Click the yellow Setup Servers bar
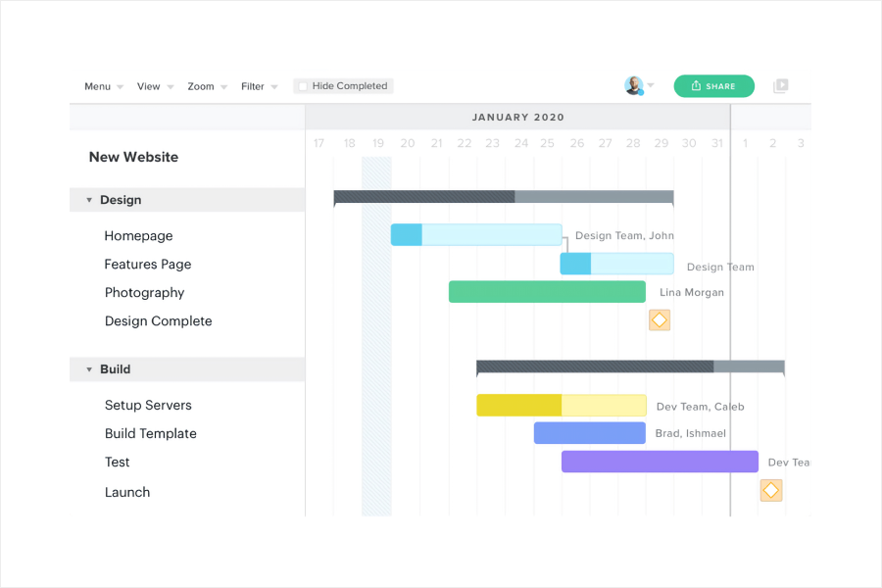This screenshot has width=882, height=588. tap(562, 405)
